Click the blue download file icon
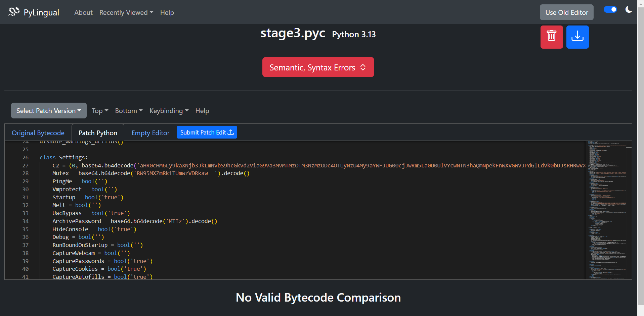Viewport: 644px width, 316px height. (x=577, y=37)
